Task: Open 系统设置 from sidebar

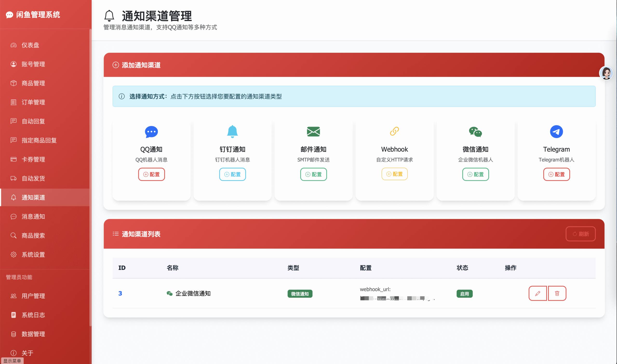Action: pos(33,255)
